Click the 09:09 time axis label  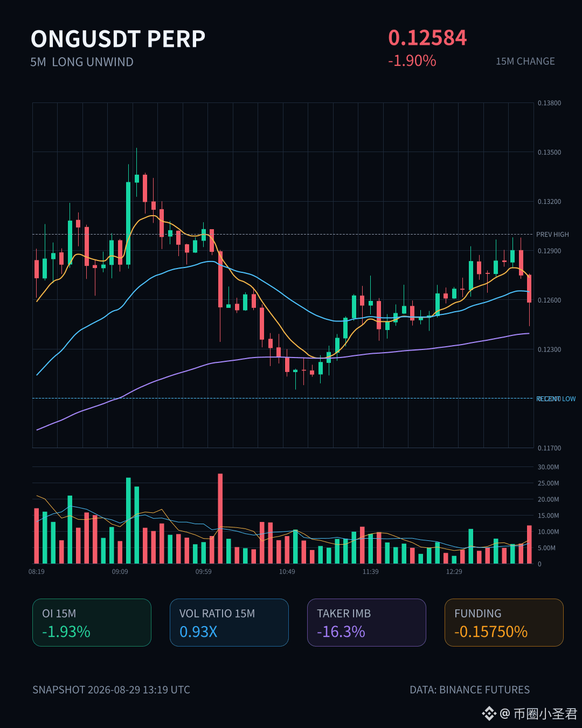point(120,572)
